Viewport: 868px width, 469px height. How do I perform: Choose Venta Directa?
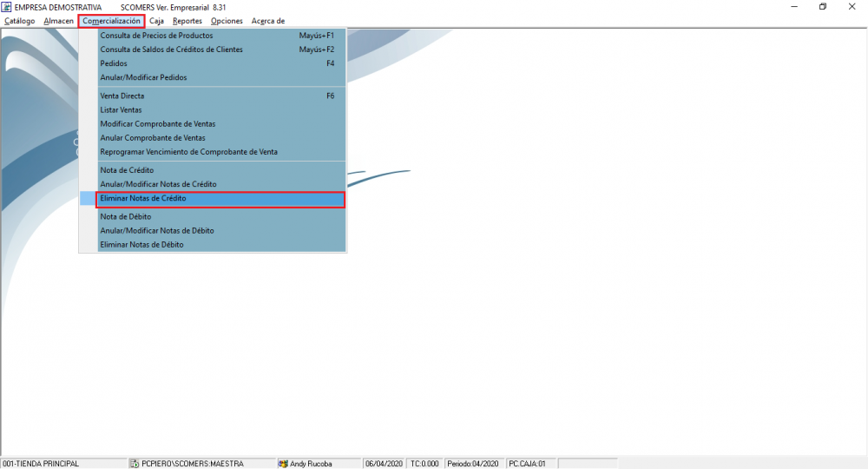[221, 96]
